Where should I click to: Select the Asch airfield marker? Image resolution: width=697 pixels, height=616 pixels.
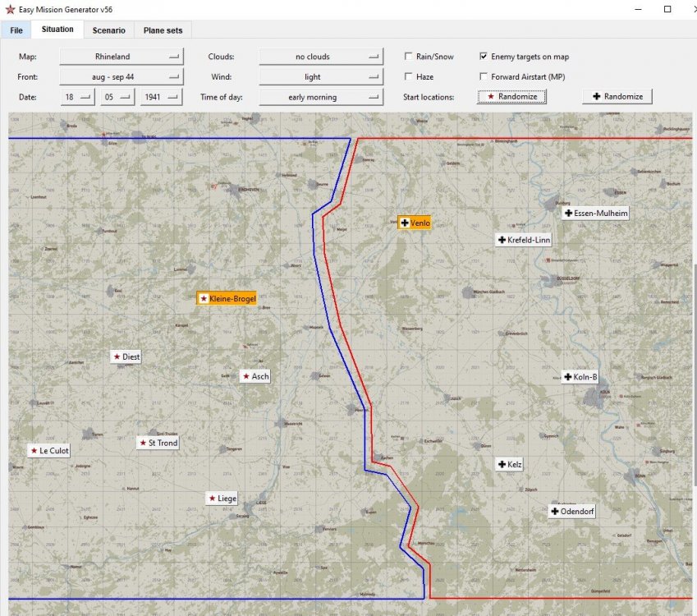pyautogui.click(x=254, y=376)
